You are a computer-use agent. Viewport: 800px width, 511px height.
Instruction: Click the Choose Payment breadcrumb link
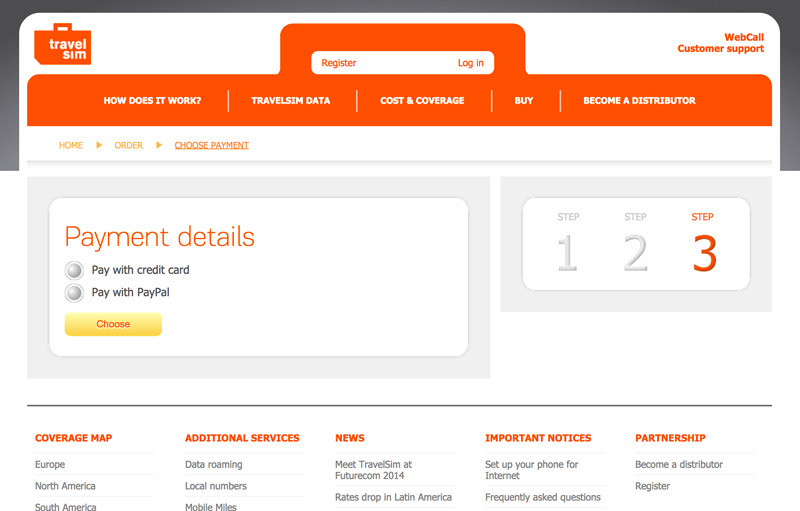(212, 145)
